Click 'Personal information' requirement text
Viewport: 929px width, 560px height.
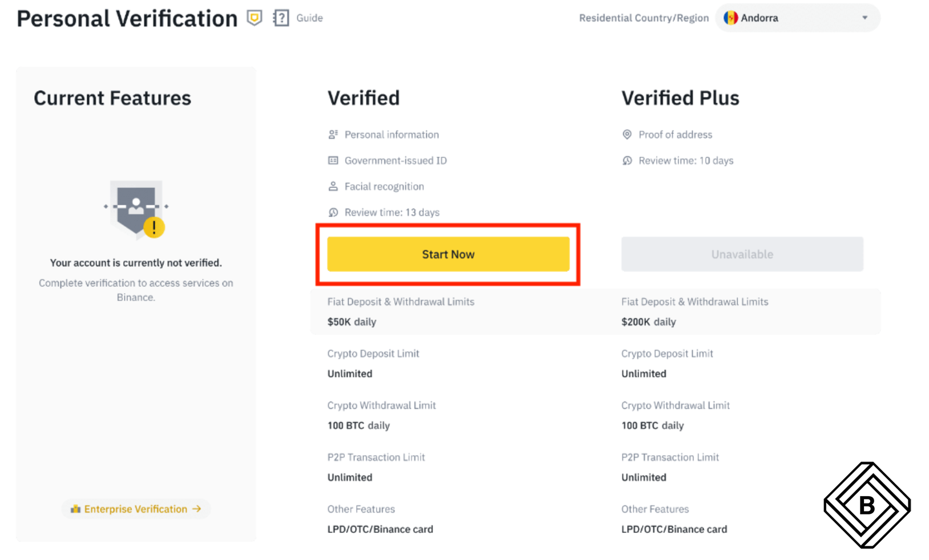point(391,135)
